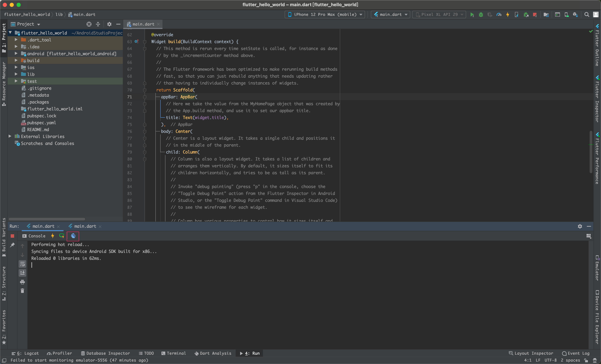Open Project panel settings gear

click(x=109, y=24)
